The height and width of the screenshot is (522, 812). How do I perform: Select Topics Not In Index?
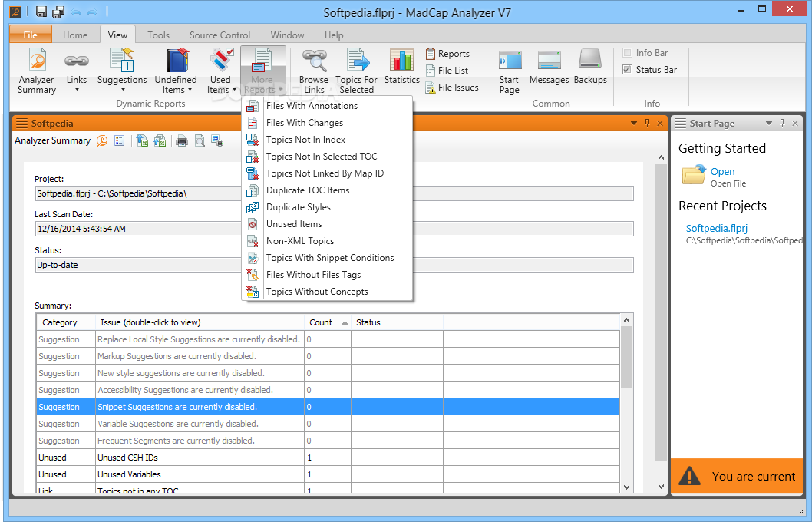[327, 139]
